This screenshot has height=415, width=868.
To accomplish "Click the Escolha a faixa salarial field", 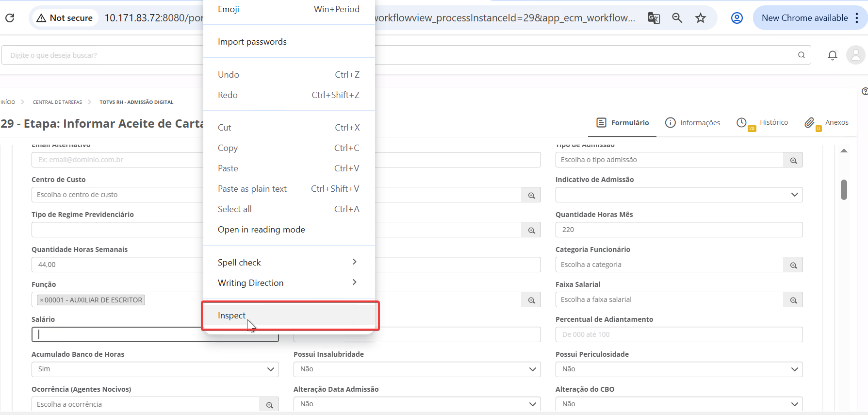I will click(670, 299).
